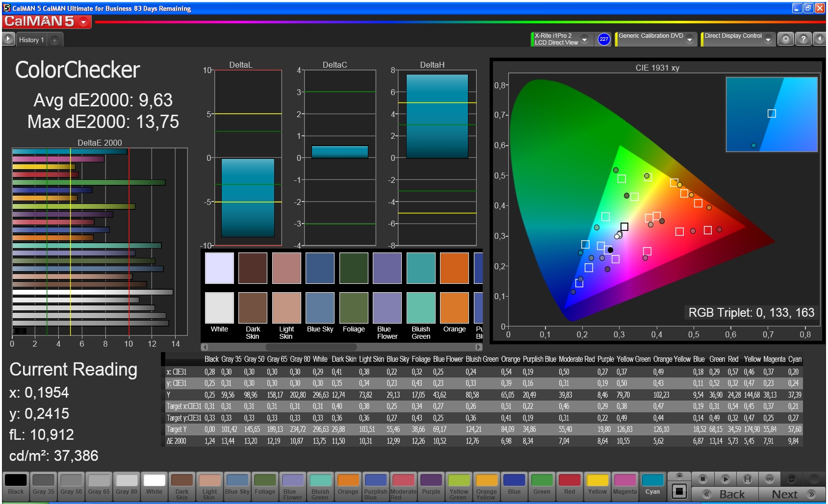Select the Green patch in bottom strip
Viewport: 828px width, 504px height.
click(542, 486)
